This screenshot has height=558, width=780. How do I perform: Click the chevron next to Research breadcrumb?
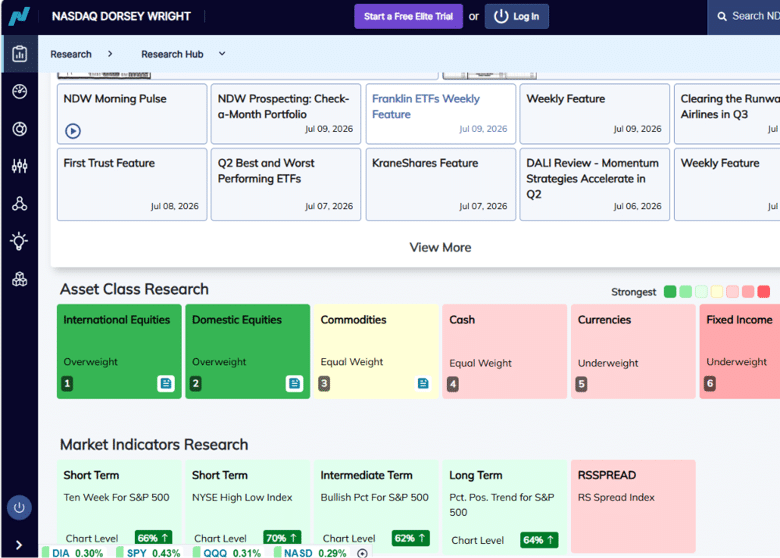(x=110, y=54)
